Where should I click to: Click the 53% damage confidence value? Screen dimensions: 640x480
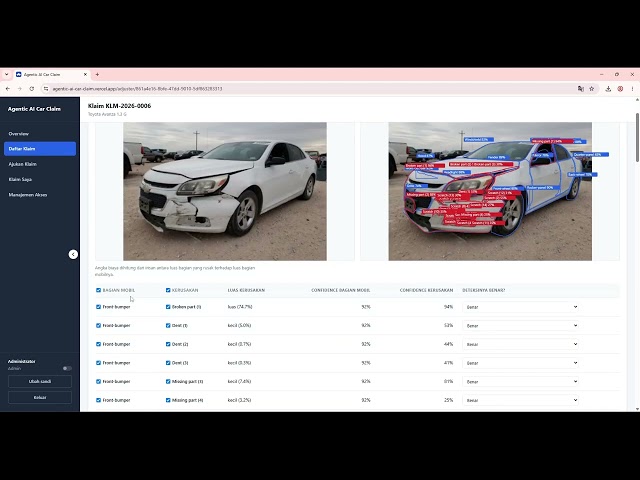tap(449, 325)
